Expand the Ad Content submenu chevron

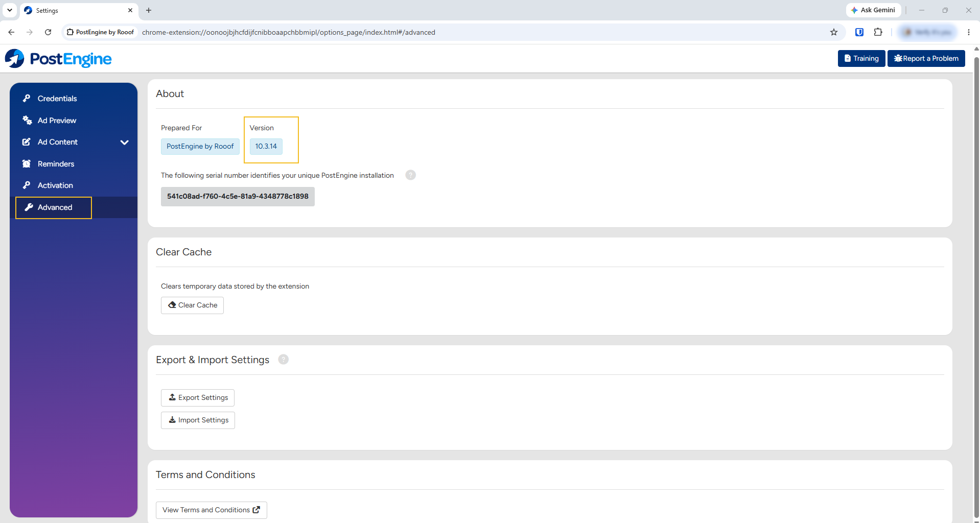124,142
